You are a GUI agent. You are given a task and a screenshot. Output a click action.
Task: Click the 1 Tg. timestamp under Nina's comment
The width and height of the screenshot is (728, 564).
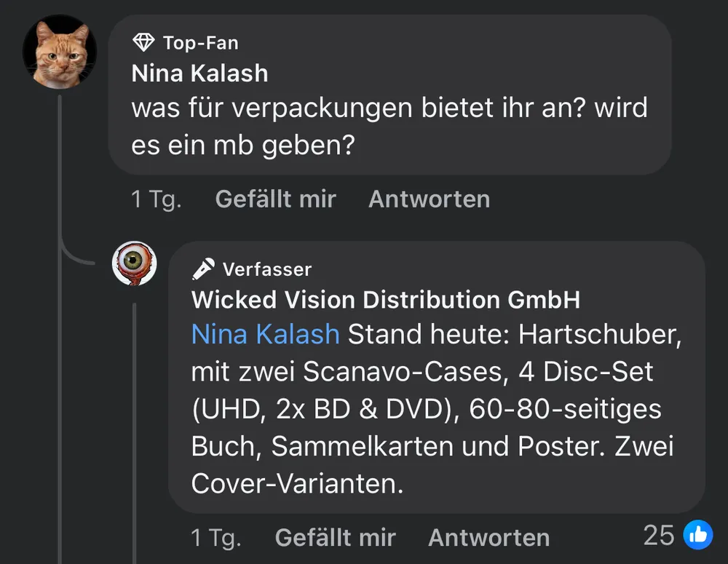tap(156, 199)
